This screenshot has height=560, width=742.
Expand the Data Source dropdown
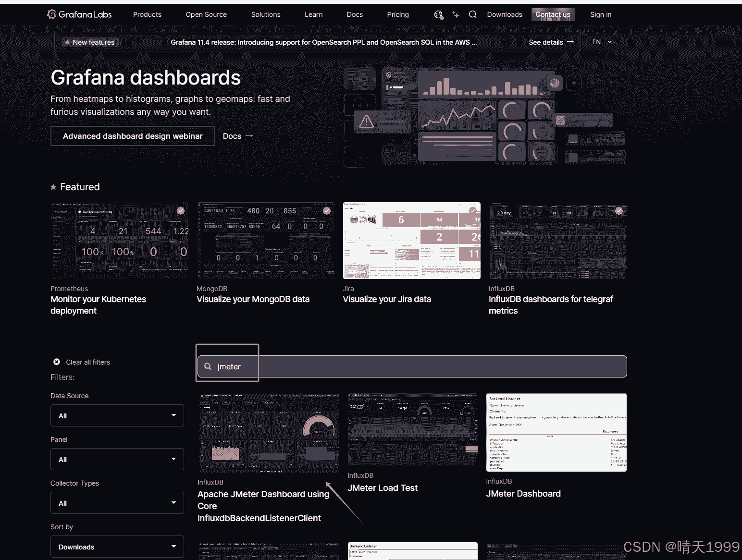click(x=117, y=415)
